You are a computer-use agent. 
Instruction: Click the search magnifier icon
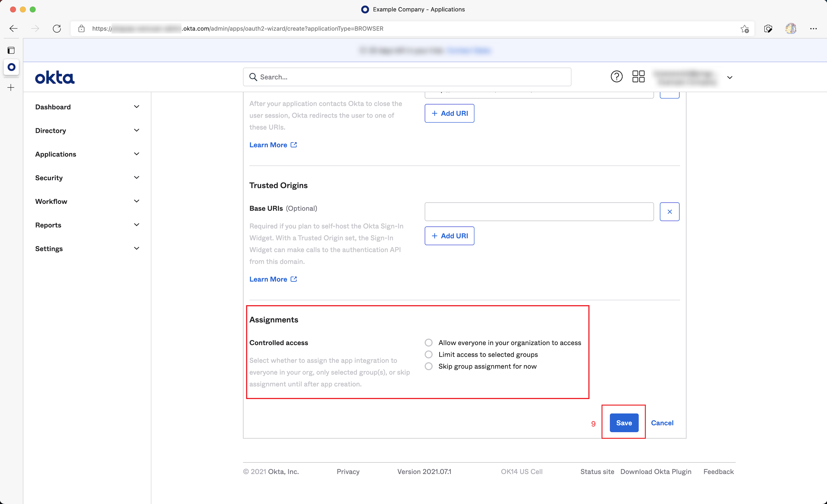[x=253, y=77]
